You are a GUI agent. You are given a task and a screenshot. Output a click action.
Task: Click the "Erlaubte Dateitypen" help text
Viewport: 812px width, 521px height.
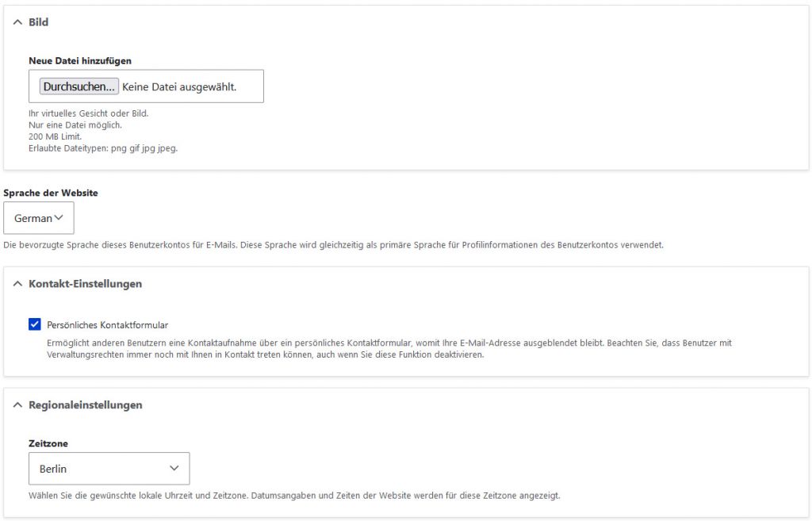pyautogui.click(x=103, y=148)
